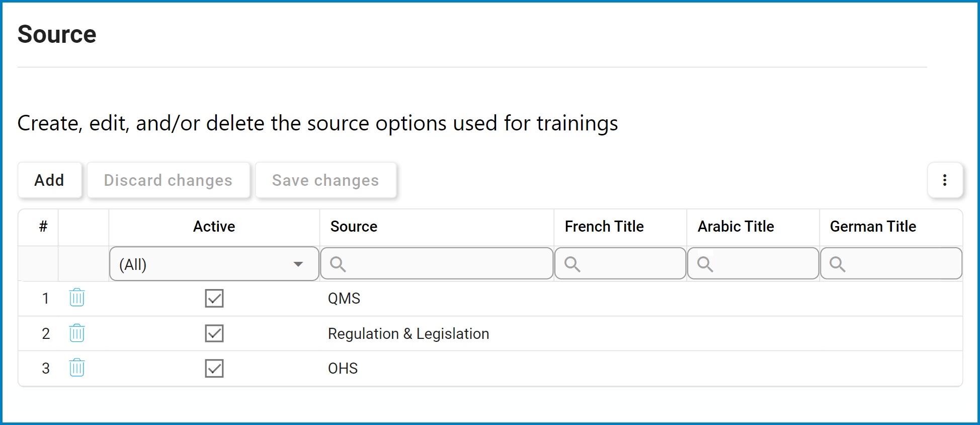Viewport: 980px width, 425px height.
Task: Toggle Active checkbox for OHS
Action: coord(214,368)
